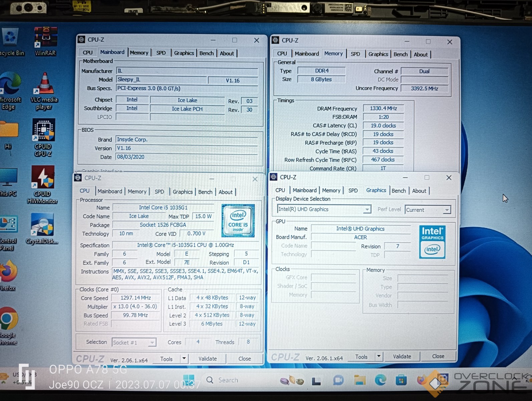Image resolution: width=532 pixels, height=401 pixels.
Task: Open the Hi folder on desktop
Action: click(x=9, y=135)
